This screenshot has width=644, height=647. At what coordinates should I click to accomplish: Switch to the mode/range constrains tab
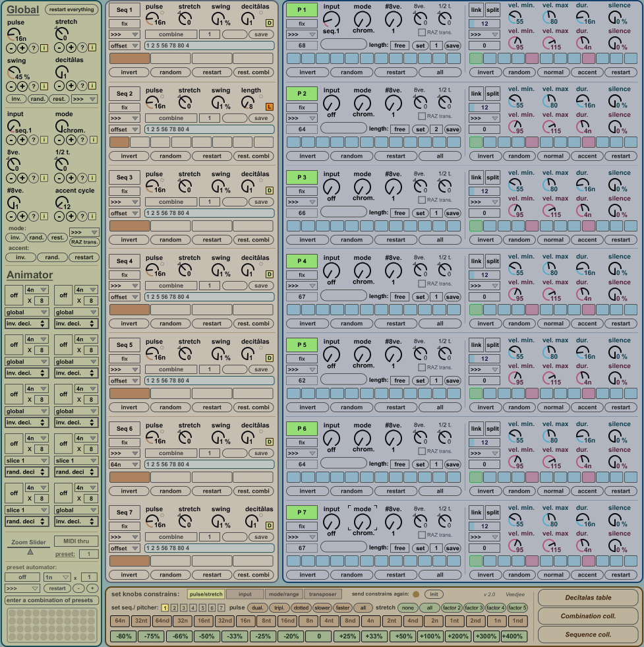[x=283, y=594]
